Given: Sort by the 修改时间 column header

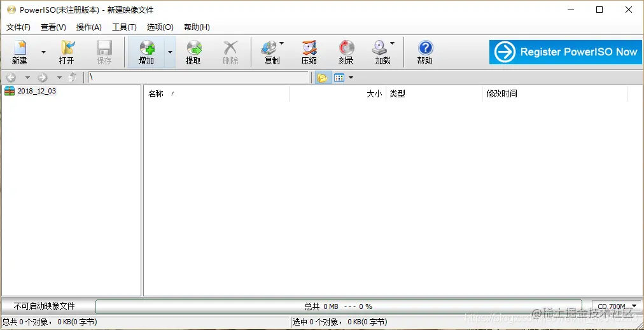Looking at the screenshot, I should click(556, 93).
